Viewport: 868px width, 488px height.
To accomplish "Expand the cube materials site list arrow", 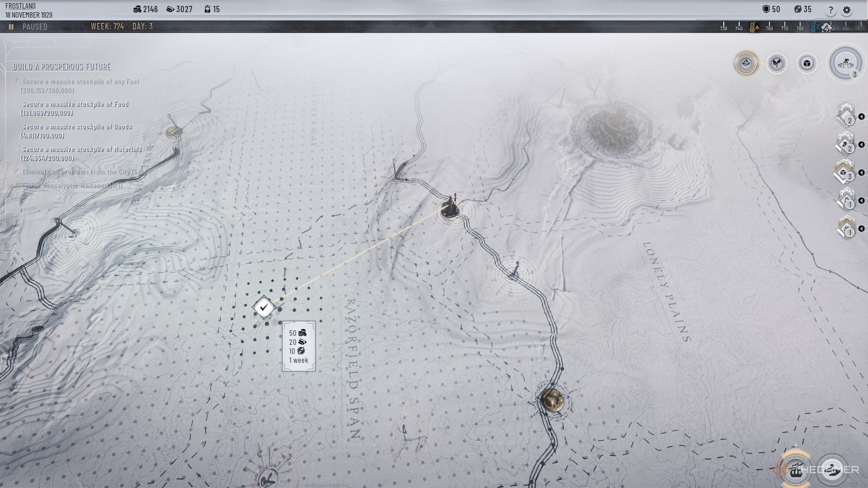I will (861, 173).
